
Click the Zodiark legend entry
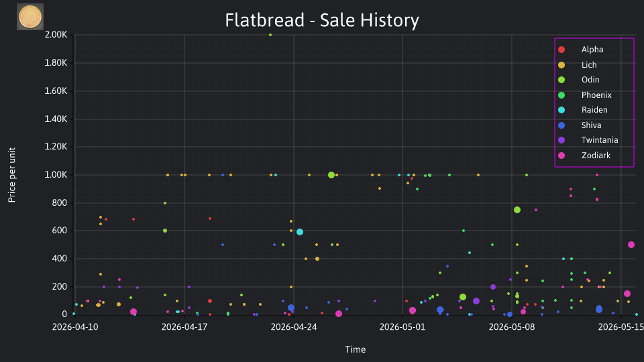click(584, 156)
